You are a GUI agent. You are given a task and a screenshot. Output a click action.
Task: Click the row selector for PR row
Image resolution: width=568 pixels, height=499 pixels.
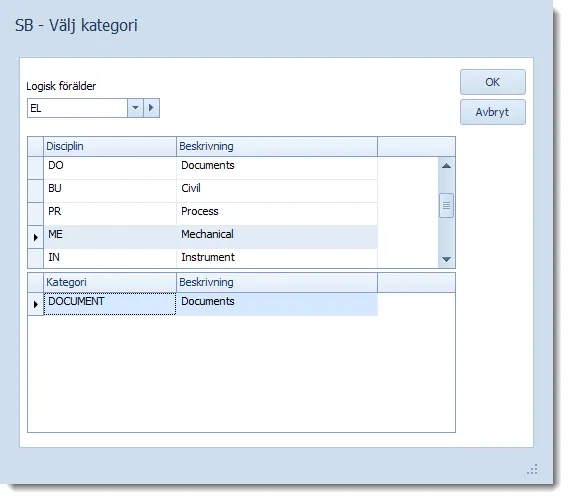pyautogui.click(x=36, y=214)
